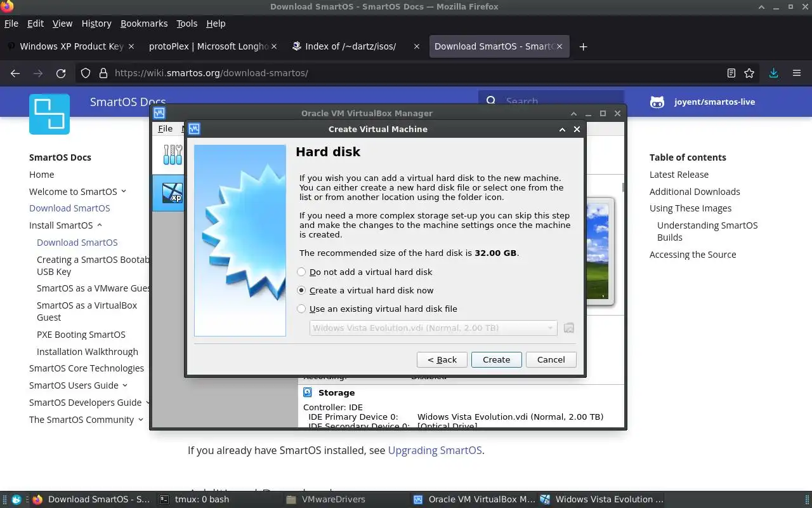Open Firefox hamburger menu

(x=797, y=73)
